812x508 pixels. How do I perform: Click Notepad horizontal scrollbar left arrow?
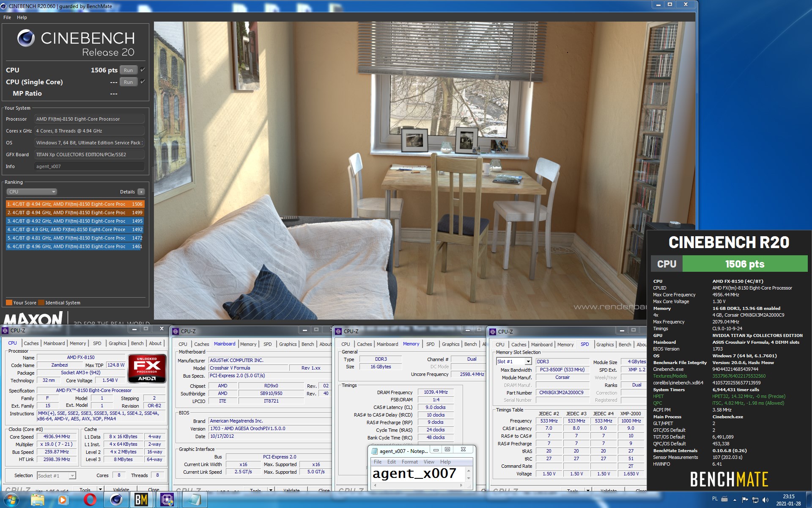[375, 485]
